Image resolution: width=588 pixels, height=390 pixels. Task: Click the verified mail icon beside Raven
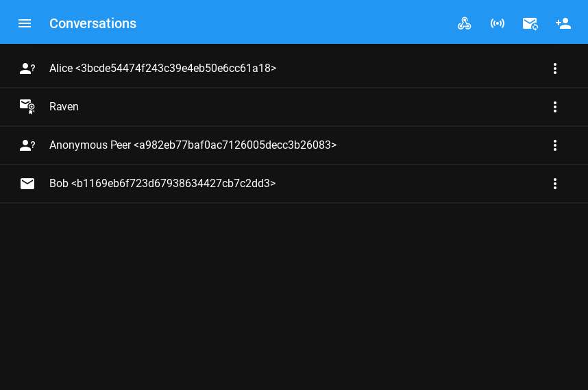pyautogui.click(x=27, y=107)
